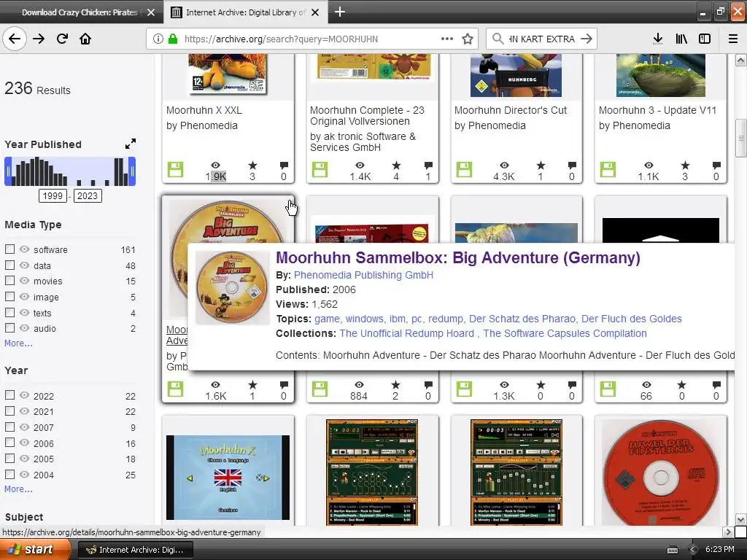Submit search with the go arrow
This screenshot has height=560, width=747.
click(587, 39)
